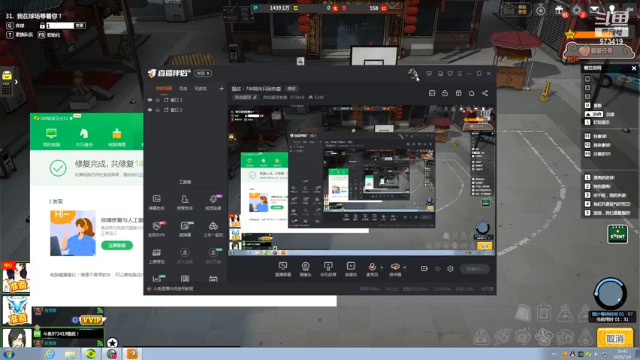The height and width of the screenshot is (360, 640).
Task: Click the room password input field
Action: tap(60, 25)
